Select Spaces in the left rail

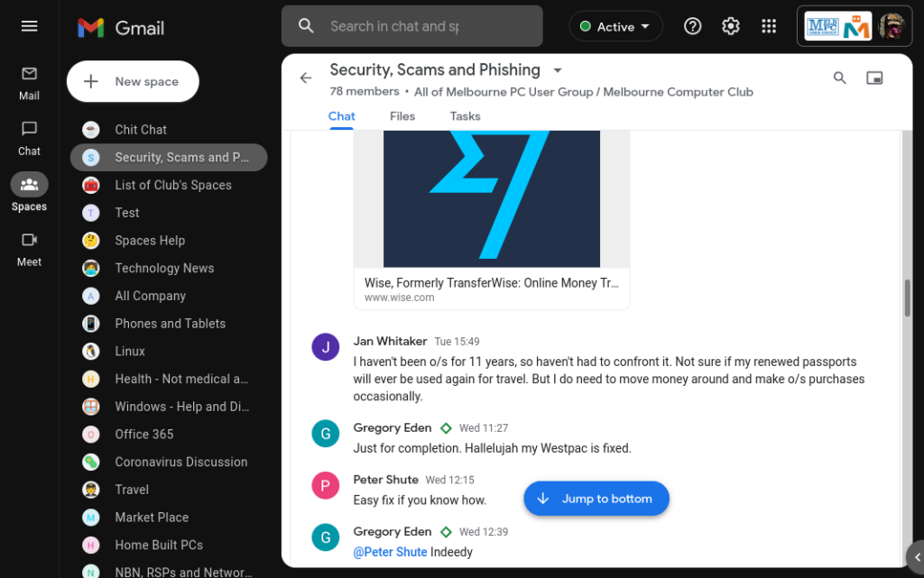tap(29, 193)
